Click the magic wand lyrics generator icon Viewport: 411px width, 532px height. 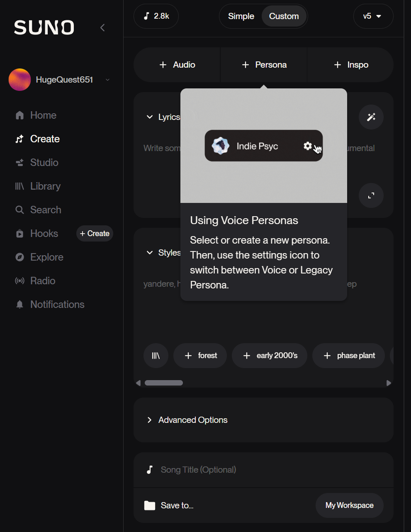coord(371,117)
